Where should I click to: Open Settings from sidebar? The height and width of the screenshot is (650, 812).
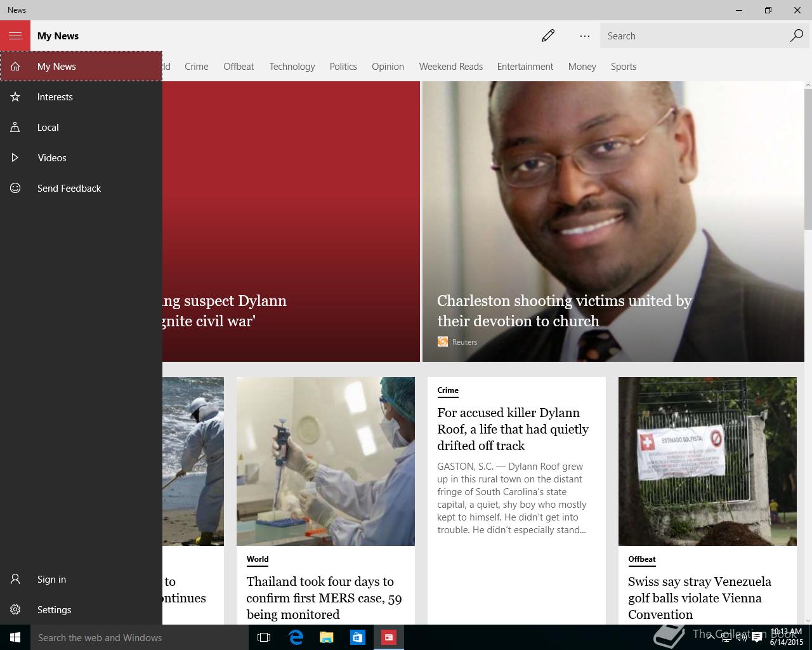point(81,609)
